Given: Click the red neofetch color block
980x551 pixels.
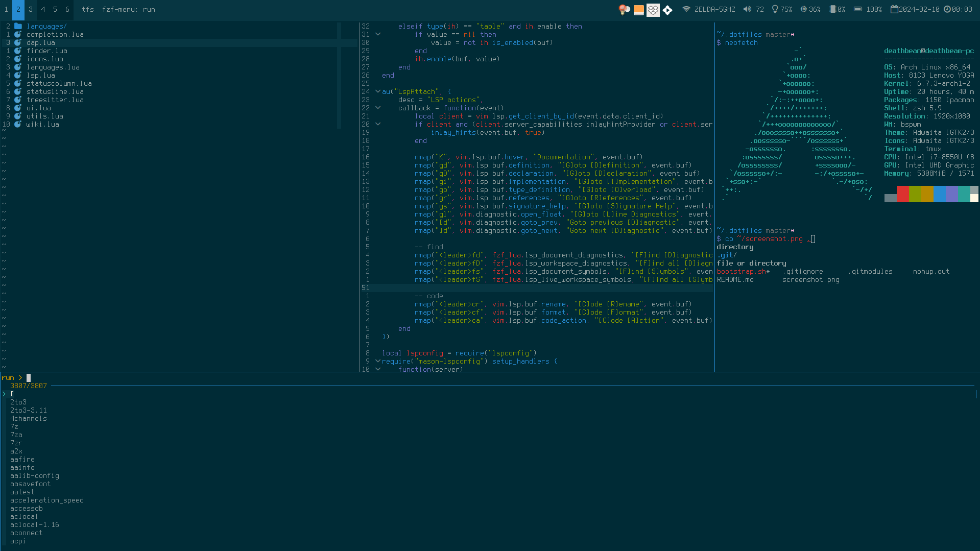Looking at the screenshot, I should coord(902,194).
